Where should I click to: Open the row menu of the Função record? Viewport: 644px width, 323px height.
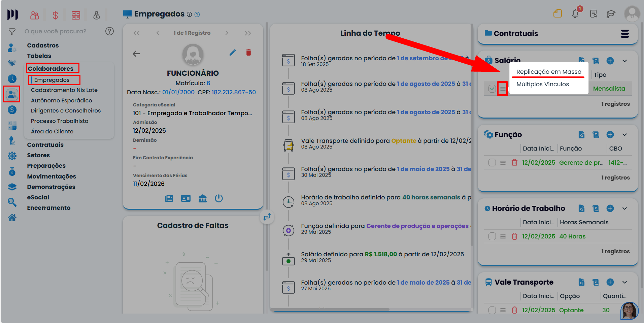(503, 163)
